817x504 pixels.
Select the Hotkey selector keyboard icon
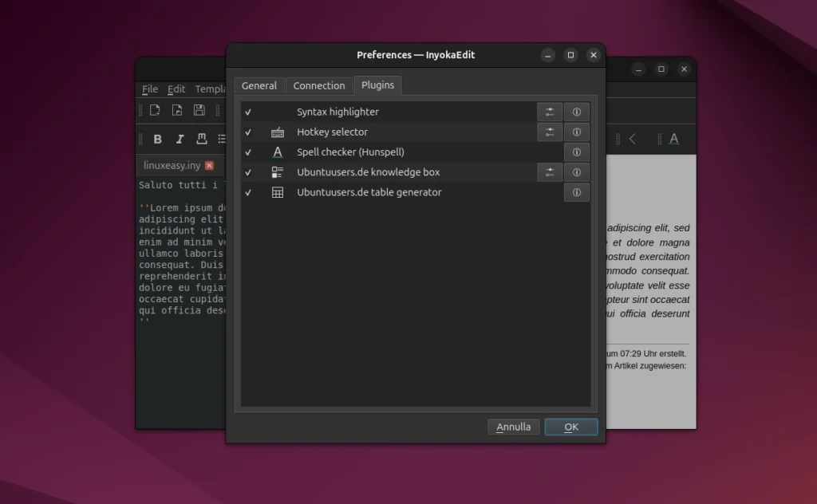[276, 132]
